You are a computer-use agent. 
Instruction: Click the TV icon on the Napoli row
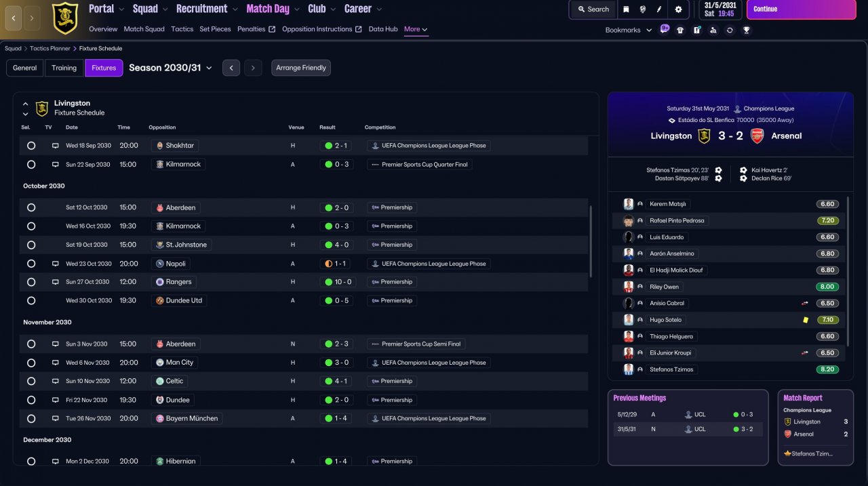56,264
